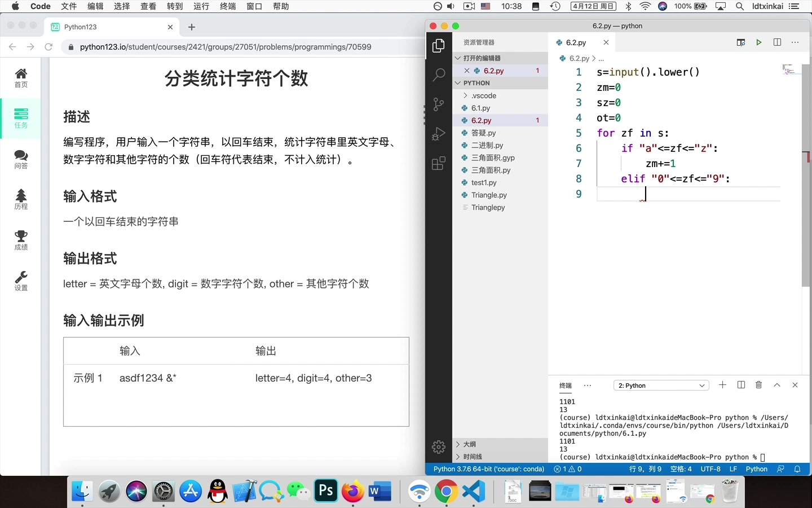Open the Search view in VS Code
The width and height of the screenshot is (812, 508).
(x=439, y=75)
